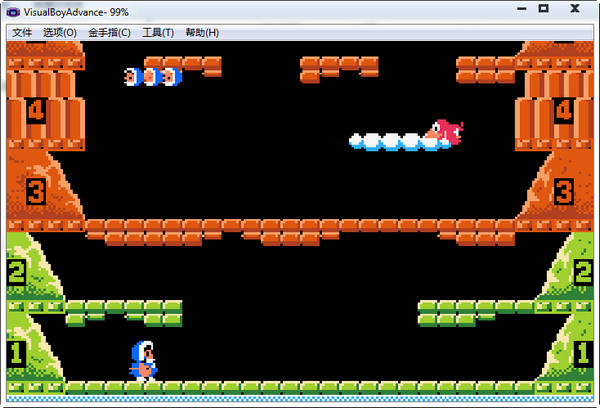600x408 pixels.
Task: Maximize the VisualBoyAdvance window
Action: pyautogui.click(x=544, y=9)
